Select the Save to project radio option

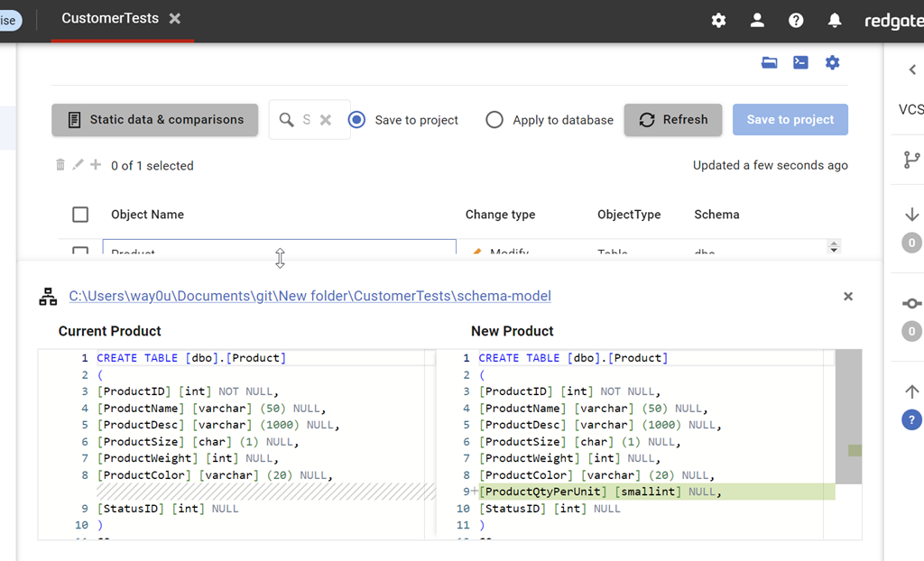(357, 120)
